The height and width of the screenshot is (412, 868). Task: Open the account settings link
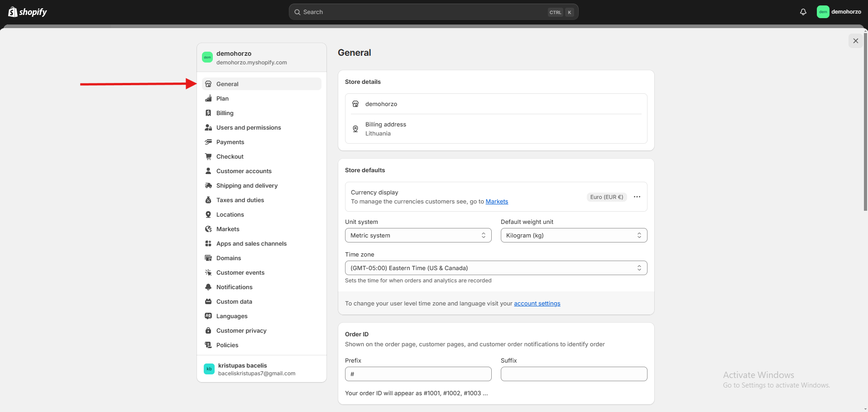(537, 304)
